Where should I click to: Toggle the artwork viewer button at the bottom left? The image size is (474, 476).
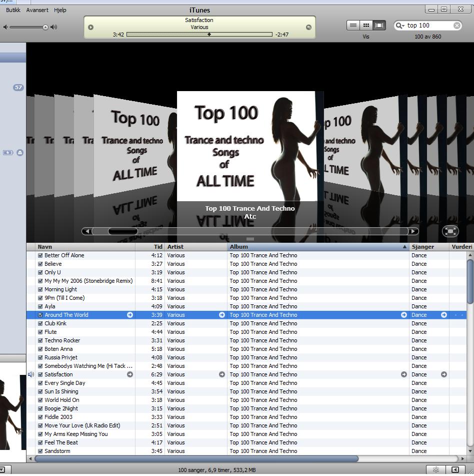[3, 469]
